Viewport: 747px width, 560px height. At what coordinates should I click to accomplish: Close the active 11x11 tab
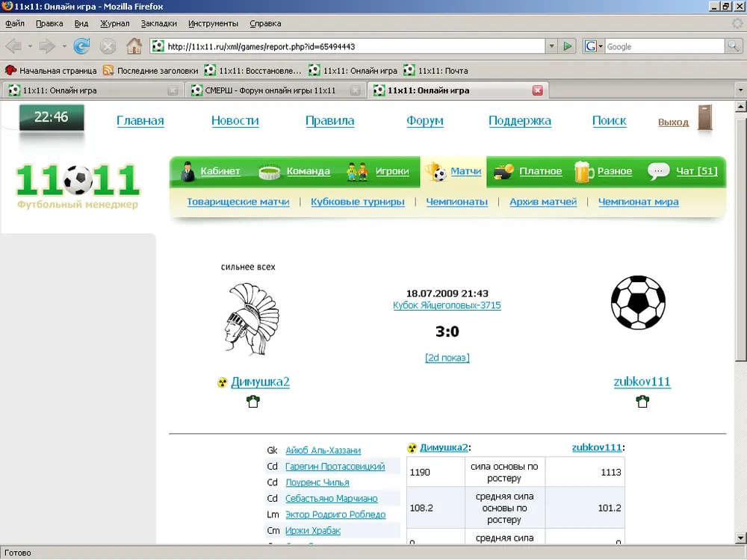click(x=537, y=90)
